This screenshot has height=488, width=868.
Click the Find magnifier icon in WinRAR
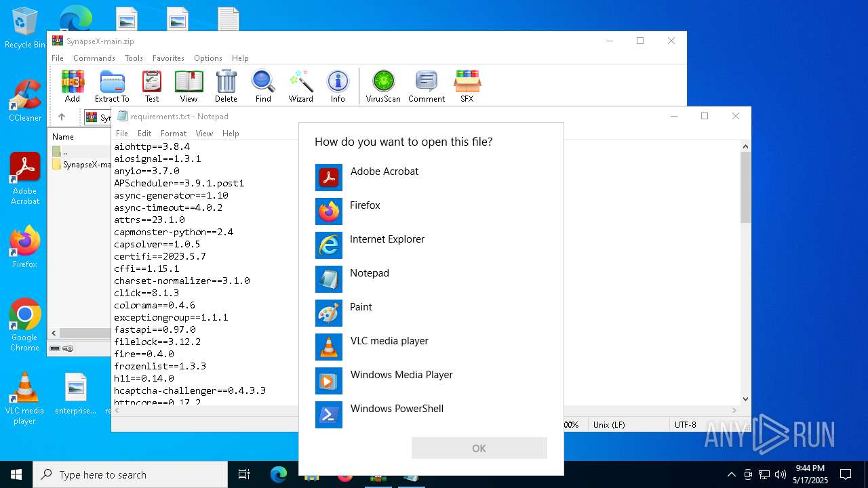click(263, 86)
